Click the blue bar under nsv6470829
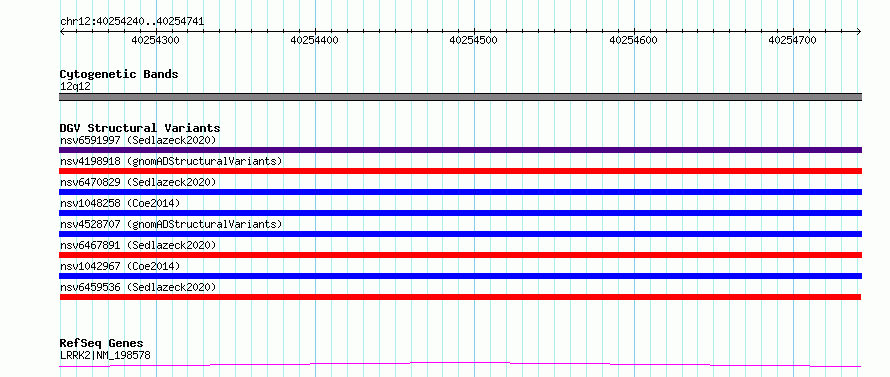 460,192
